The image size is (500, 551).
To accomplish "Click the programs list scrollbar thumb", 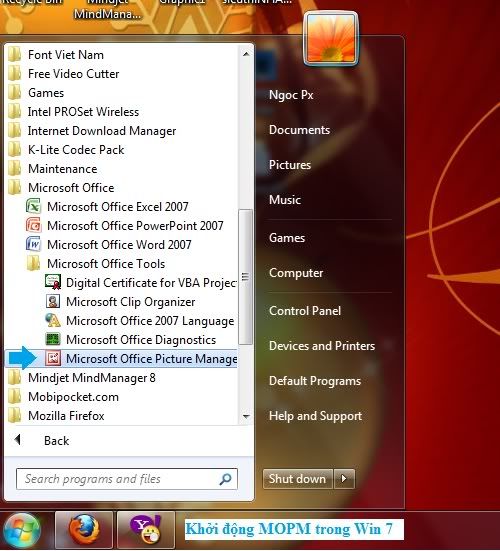I will pos(245,277).
